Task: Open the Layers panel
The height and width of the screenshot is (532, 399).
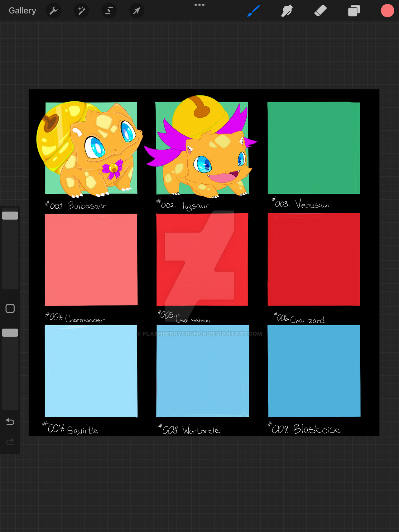Action: (x=354, y=11)
